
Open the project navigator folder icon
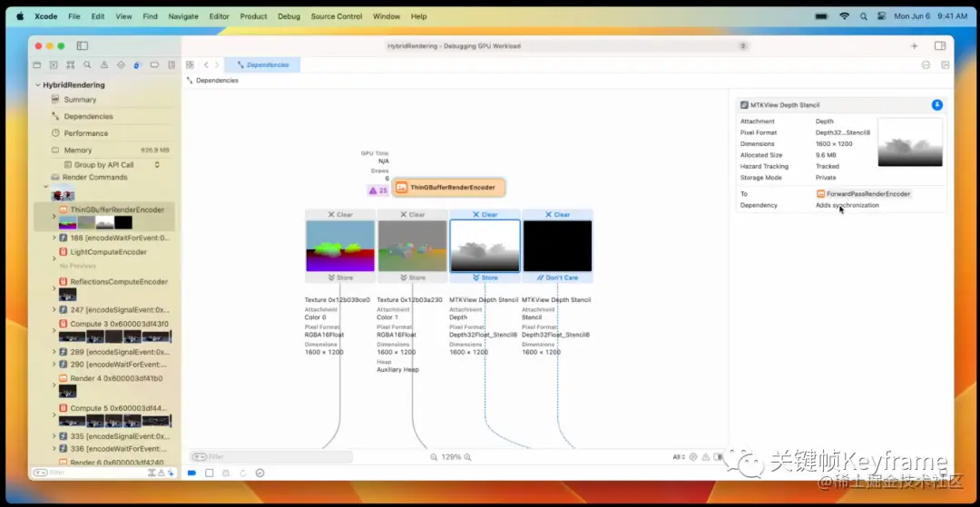37,65
